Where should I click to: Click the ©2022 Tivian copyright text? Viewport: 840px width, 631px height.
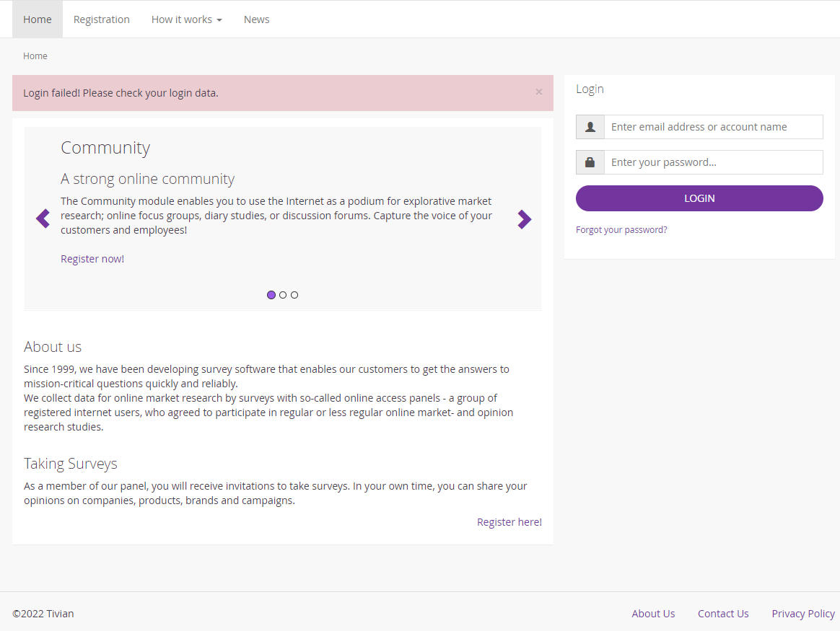(43, 614)
